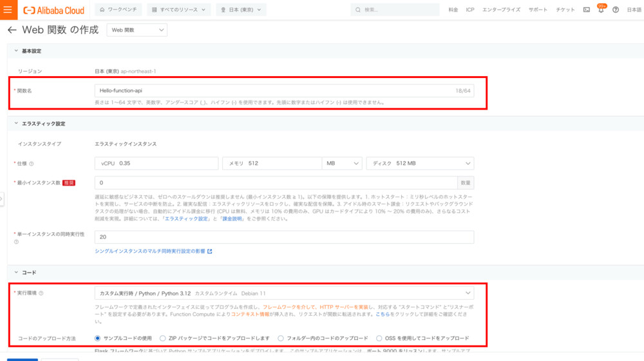Screen dimensions: 644x361
Task: Click the external link icon after 影響
Action: pyautogui.click(x=210, y=251)
